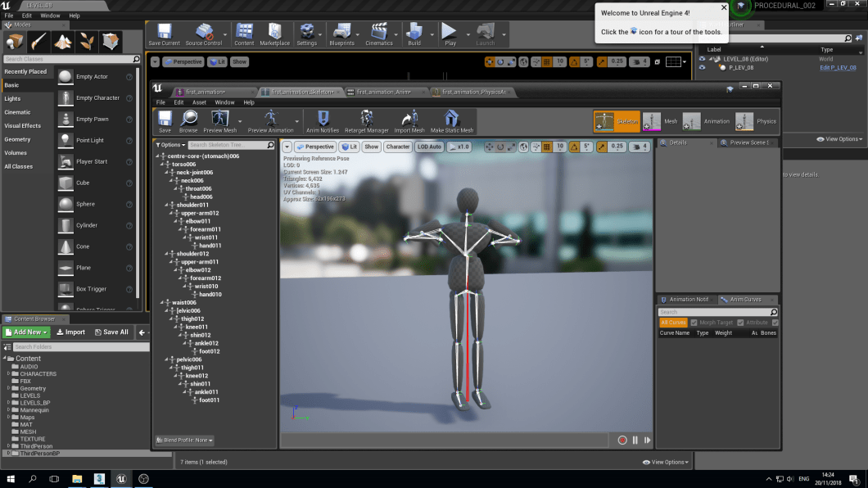Open Settings in the main toolbar

pos(307,34)
